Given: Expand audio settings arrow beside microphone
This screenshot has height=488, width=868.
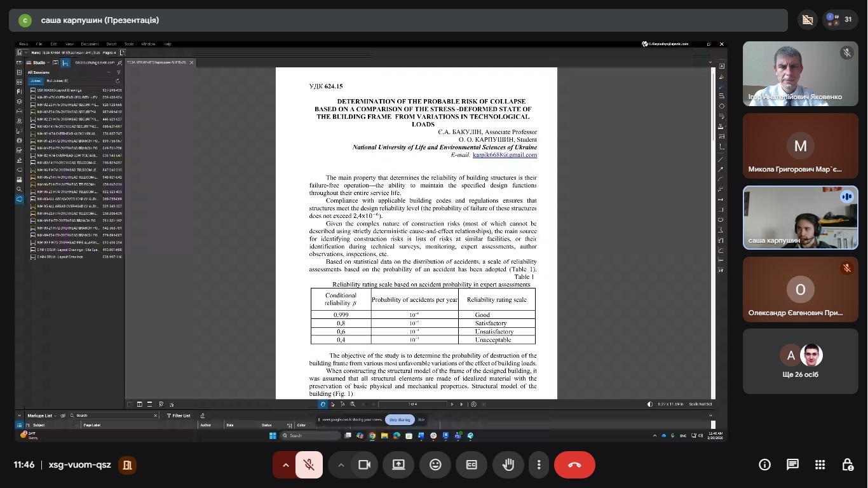Looking at the screenshot, I should 285,464.
